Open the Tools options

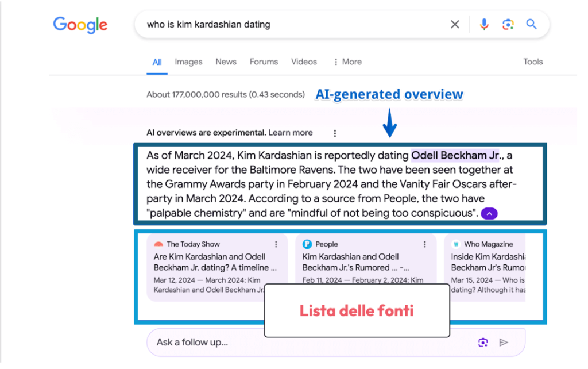click(x=533, y=61)
